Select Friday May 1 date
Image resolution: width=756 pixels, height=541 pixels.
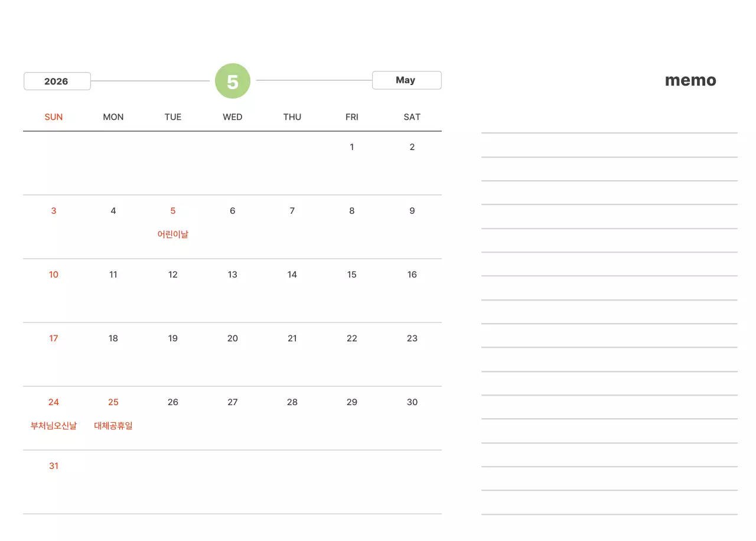[352, 147]
